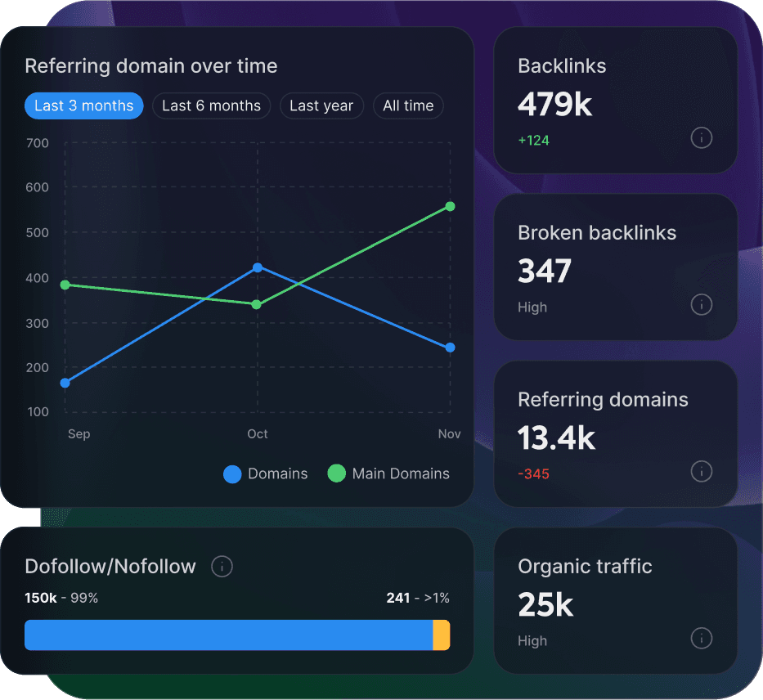Select the blue Domains legend dot
Viewport: 763px width, 700px height.
pyautogui.click(x=232, y=473)
